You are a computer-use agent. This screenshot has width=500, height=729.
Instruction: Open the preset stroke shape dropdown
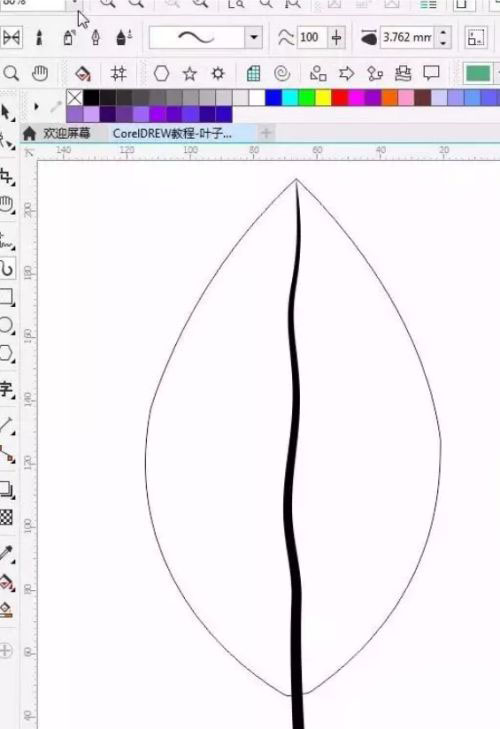click(253, 37)
